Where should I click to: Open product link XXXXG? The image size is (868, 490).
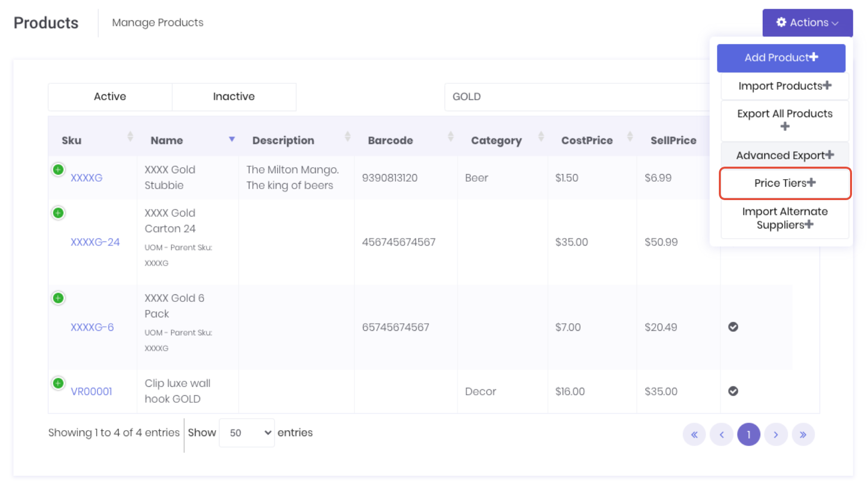(87, 178)
